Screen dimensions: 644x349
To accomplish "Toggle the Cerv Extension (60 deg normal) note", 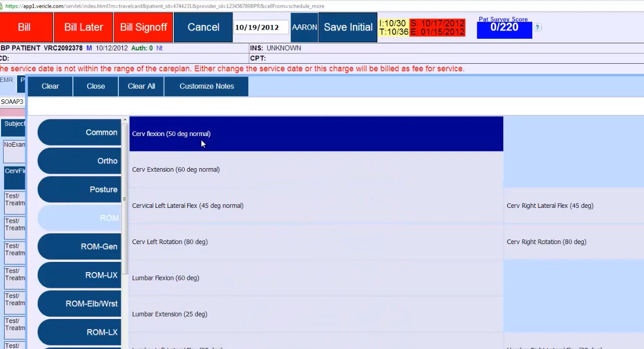I will [x=316, y=169].
